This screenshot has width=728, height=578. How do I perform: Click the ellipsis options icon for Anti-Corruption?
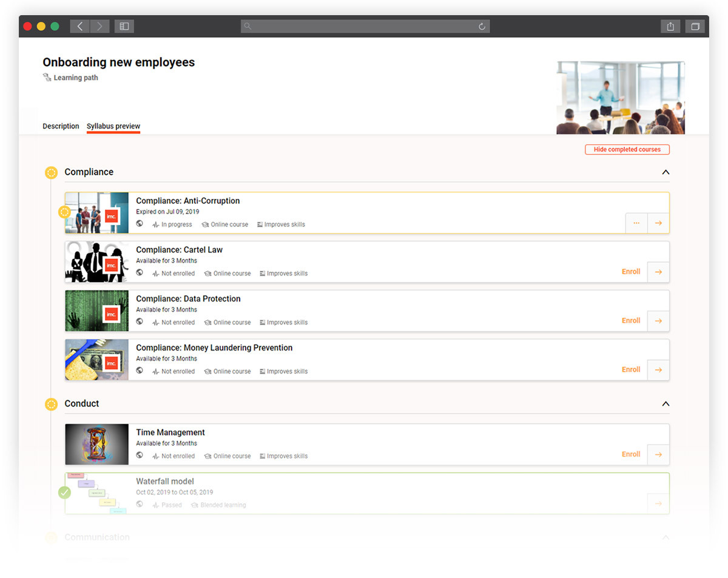point(636,223)
